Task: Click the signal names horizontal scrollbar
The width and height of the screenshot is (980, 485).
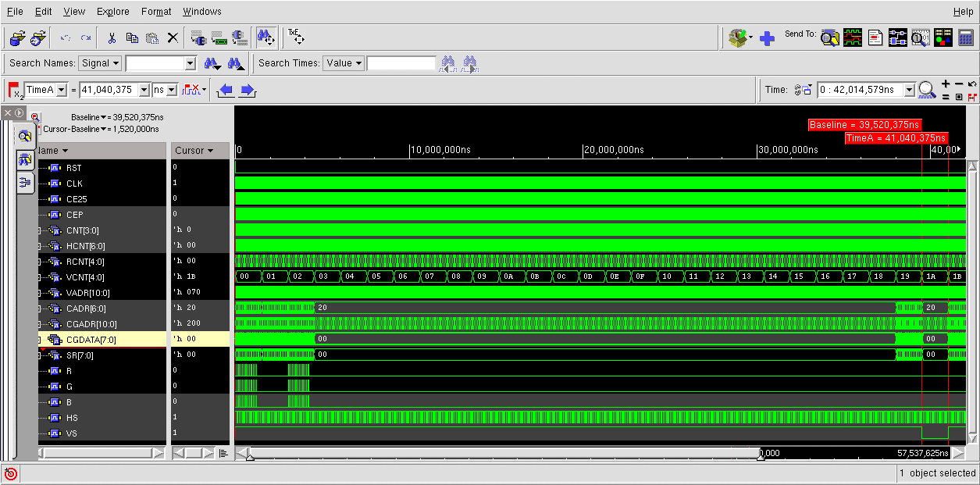Action: 98,453
